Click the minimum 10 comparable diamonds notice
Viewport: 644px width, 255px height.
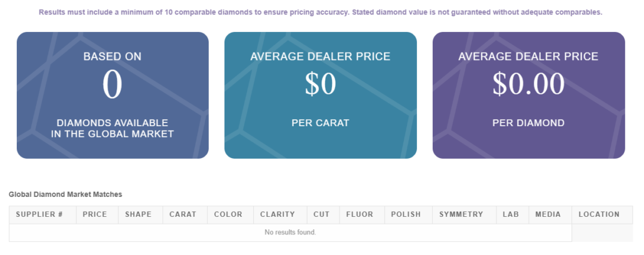click(320, 12)
